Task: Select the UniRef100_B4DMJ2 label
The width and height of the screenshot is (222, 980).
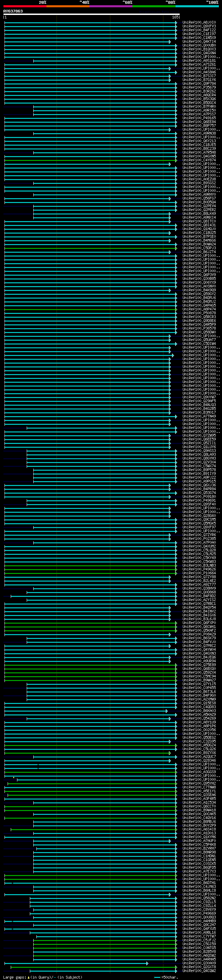Action: click(199, 301)
